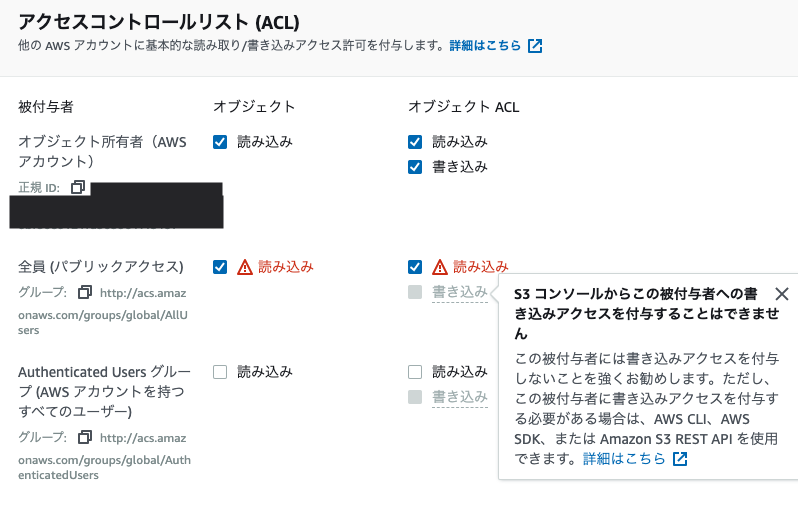Uncheck public access ACL 読み込み checkbox

pos(415,267)
